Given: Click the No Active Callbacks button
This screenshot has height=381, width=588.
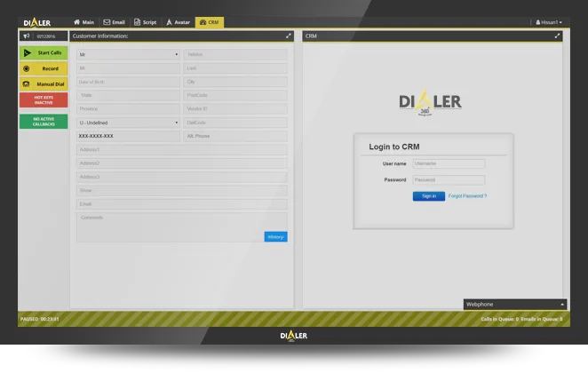Looking at the screenshot, I should tap(44, 122).
